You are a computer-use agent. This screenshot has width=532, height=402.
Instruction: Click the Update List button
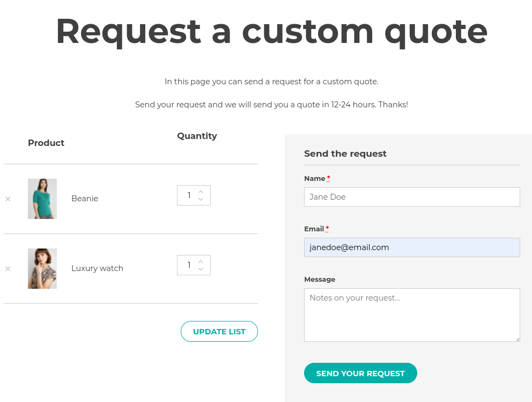pos(219,331)
